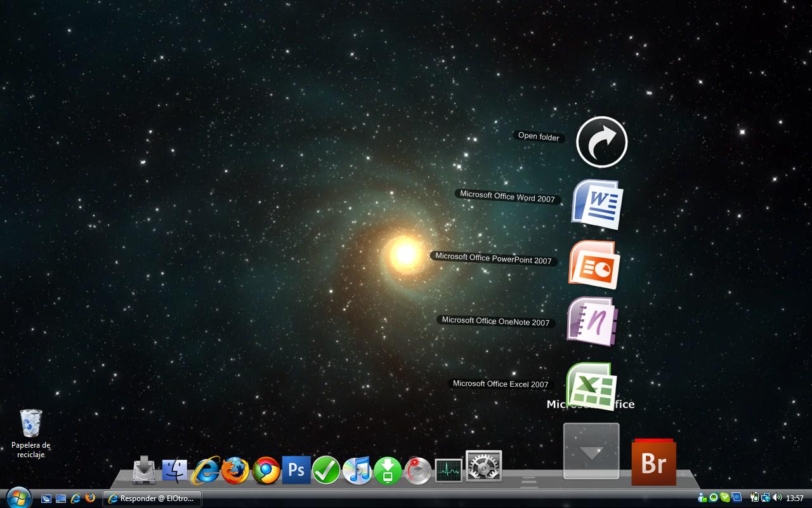Click the Open folder arrow icon
The width and height of the screenshot is (812, 508).
pyautogui.click(x=601, y=142)
